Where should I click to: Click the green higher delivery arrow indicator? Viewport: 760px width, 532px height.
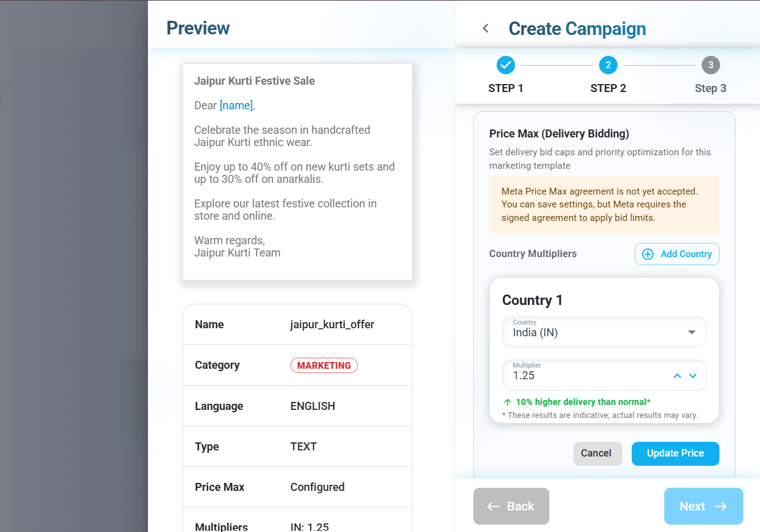[x=508, y=403]
